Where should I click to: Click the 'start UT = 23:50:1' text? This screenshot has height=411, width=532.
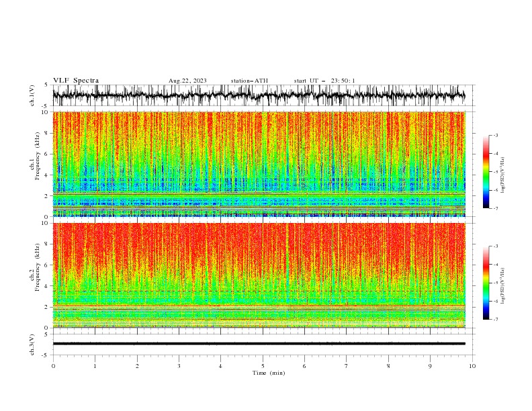[324, 81]
